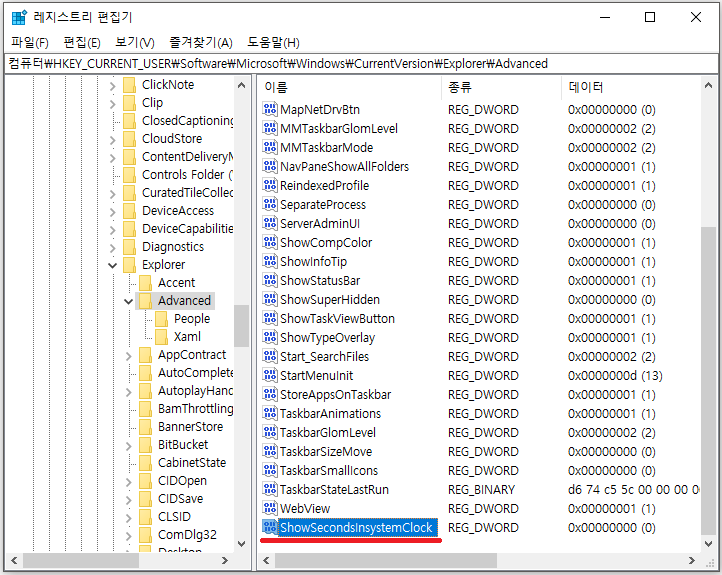The image size is (722, 575).
Task: Click the Advanced folder icon
Action: point(146,301)
